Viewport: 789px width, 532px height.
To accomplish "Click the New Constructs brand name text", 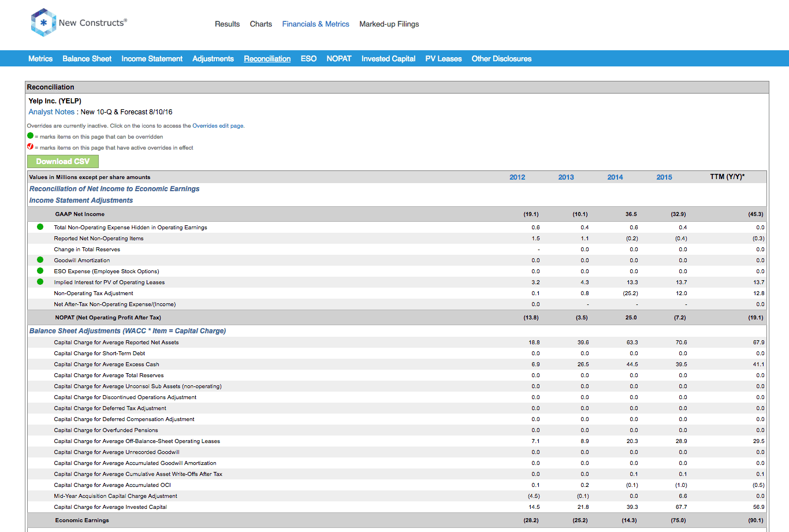I will (92, 23).
